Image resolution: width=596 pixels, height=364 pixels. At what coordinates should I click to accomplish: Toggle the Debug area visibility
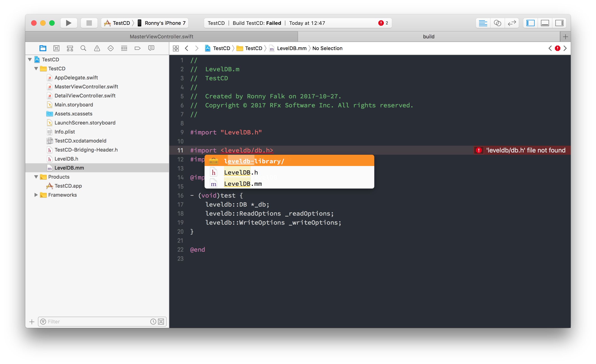pyautogui.click(x=545, y=23)
